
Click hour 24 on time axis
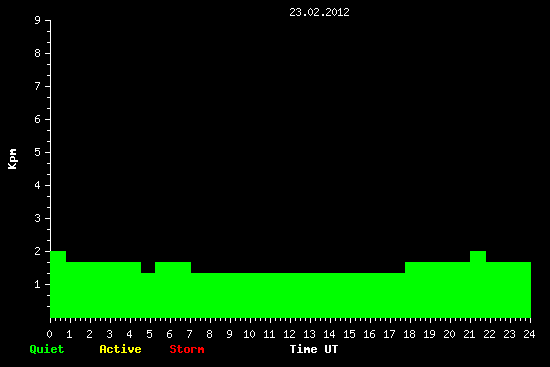coord(529,334)
